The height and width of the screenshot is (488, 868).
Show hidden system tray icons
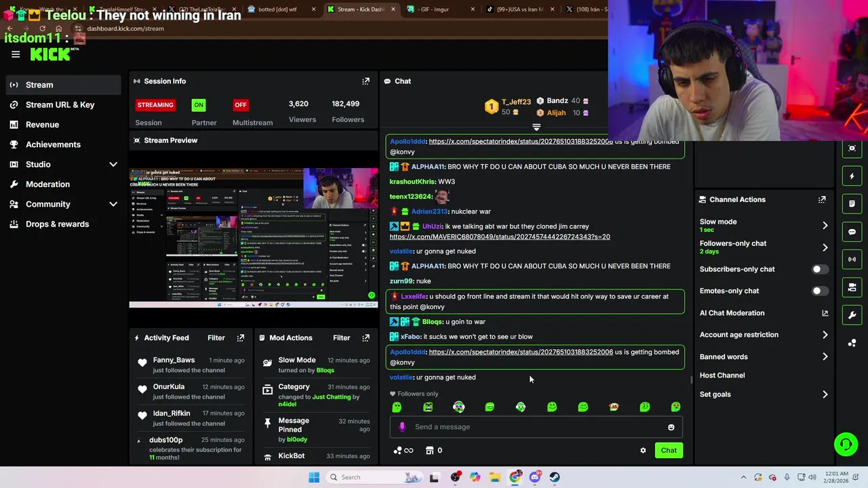point(743,477)
